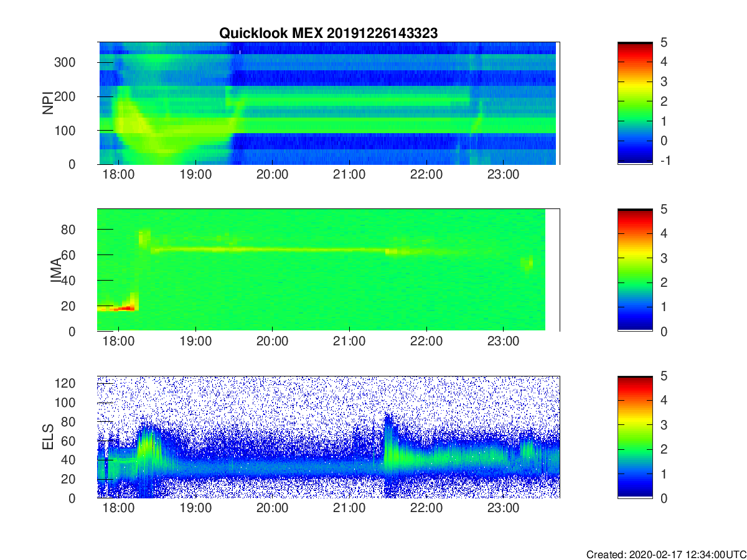The height and width of the screenshot is (560, 747).
Task: Click the 5 label on the ELS colorbar
Action: (663, 376)
